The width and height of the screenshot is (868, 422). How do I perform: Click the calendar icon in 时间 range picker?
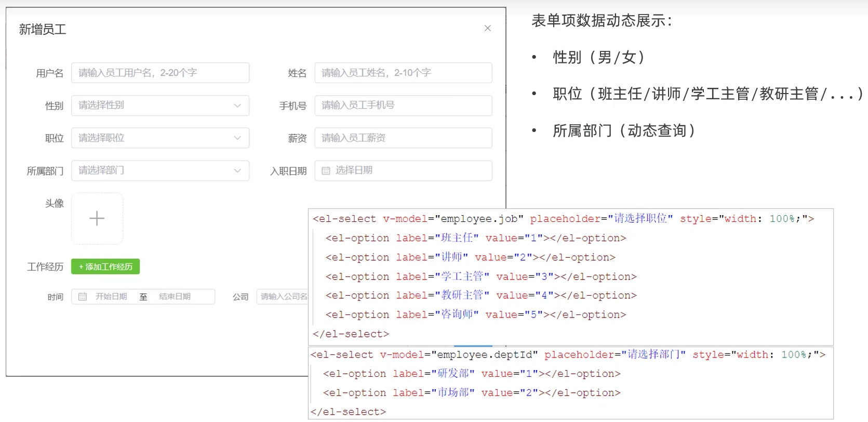click(x=83, y=297)
